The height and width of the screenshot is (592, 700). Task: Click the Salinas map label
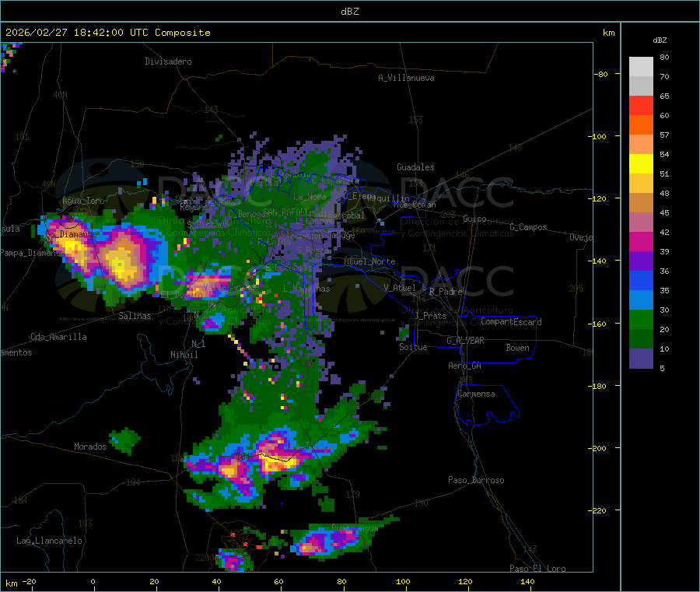[x=135, y=316]
